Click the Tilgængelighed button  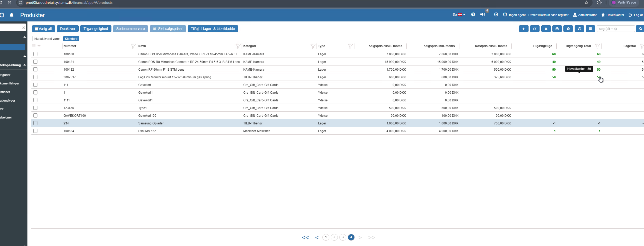pyautogui.click(x=96, y=29)
